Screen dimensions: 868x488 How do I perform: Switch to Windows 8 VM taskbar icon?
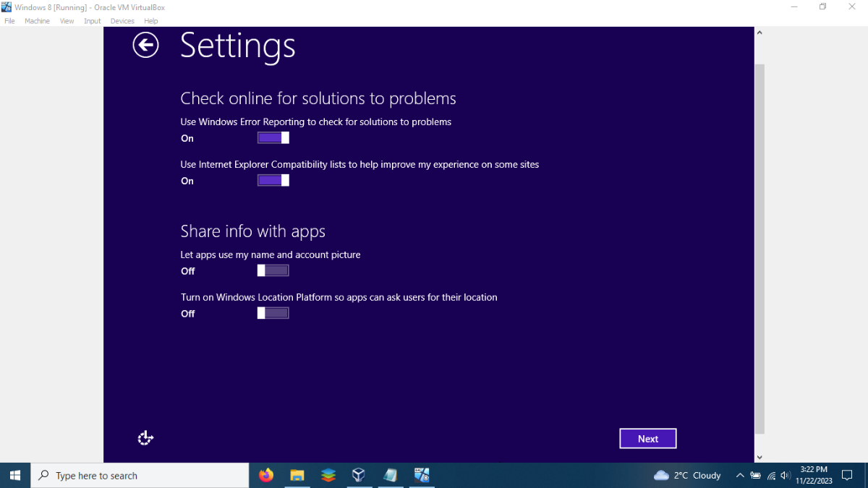click(422, 475)
